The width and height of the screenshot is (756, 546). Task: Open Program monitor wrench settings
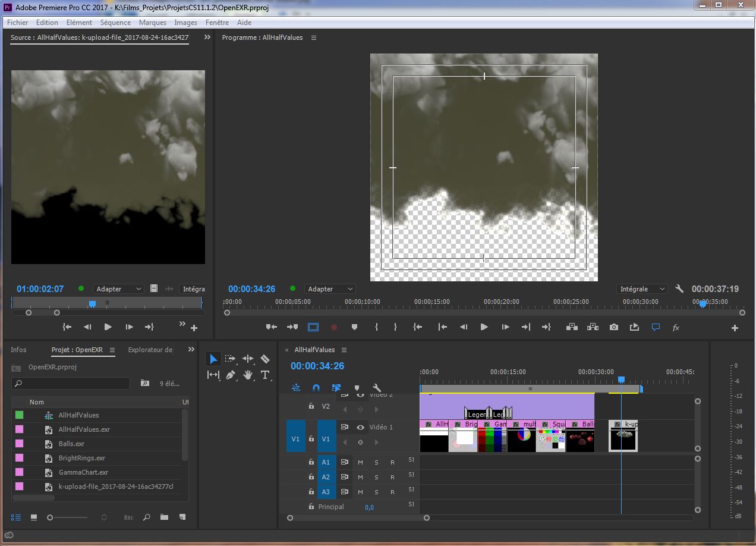pos(679,288)
